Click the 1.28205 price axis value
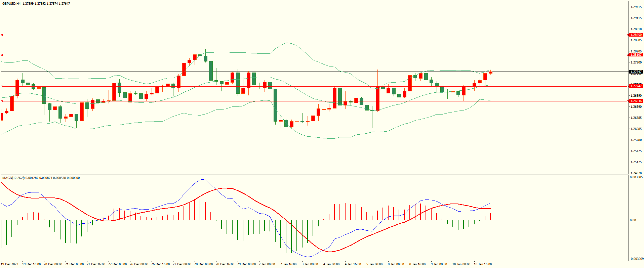The height and width of the screenshot is (268, 644). click(636, 51)
